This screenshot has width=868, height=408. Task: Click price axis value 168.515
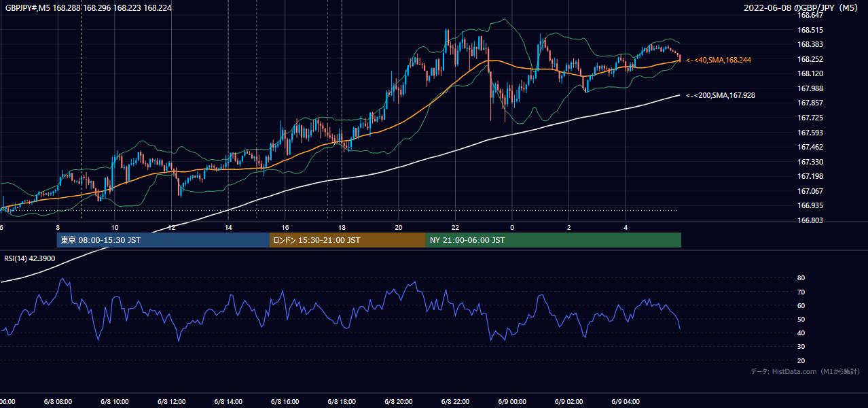coord(810,30)
